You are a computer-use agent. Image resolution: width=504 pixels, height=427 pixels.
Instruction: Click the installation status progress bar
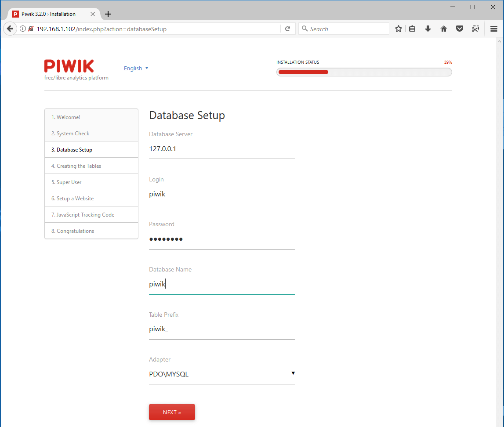click(x=364, y=72)
